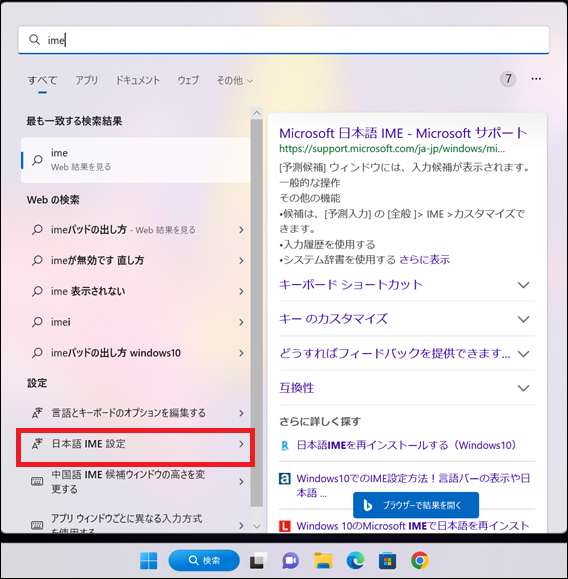The height and width of the screenshot is (579, 568).
Task: Click scrollbar up arrow in results list
Action: (x=257, y=113)
